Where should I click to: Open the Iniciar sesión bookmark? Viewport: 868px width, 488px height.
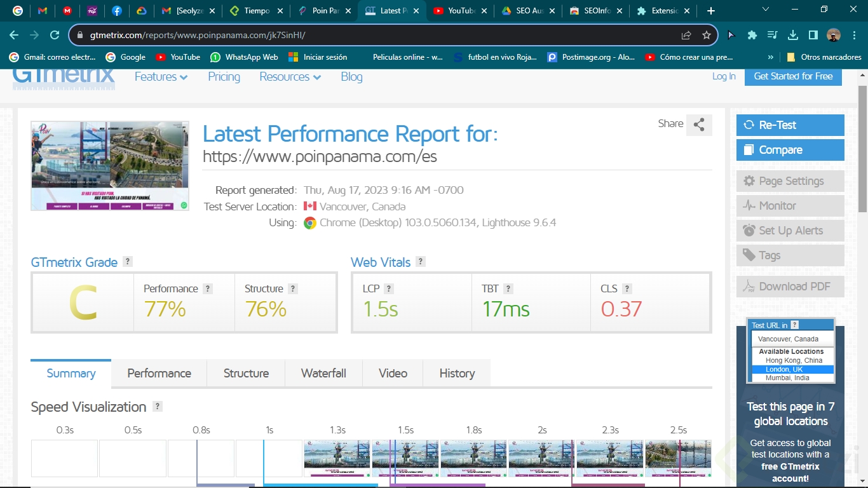(x=318, y=57)
